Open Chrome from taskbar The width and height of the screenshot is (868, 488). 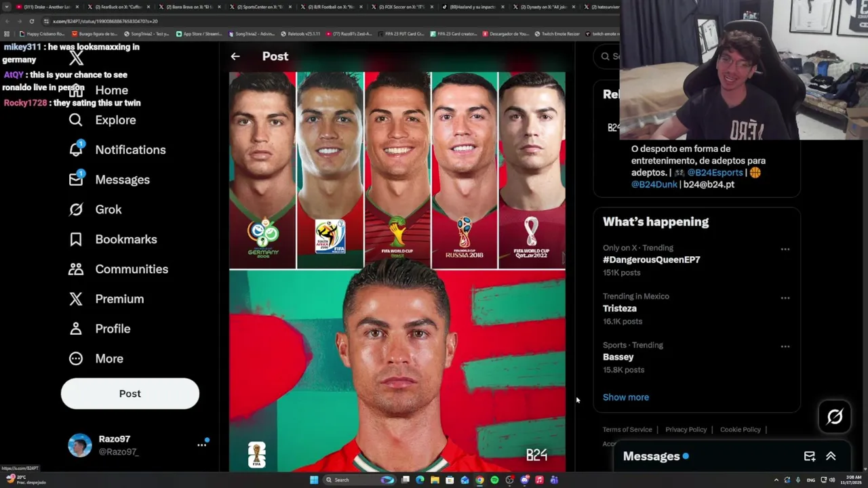479,480
